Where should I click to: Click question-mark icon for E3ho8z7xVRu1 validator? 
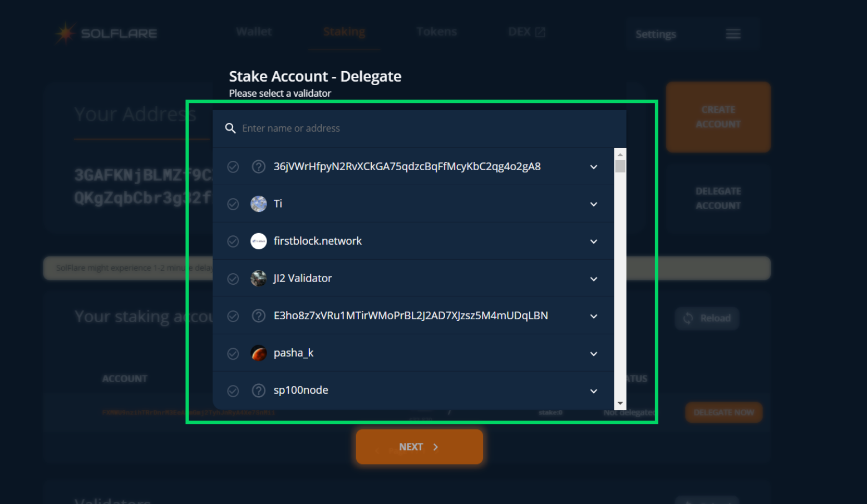[x=259, y=315]
